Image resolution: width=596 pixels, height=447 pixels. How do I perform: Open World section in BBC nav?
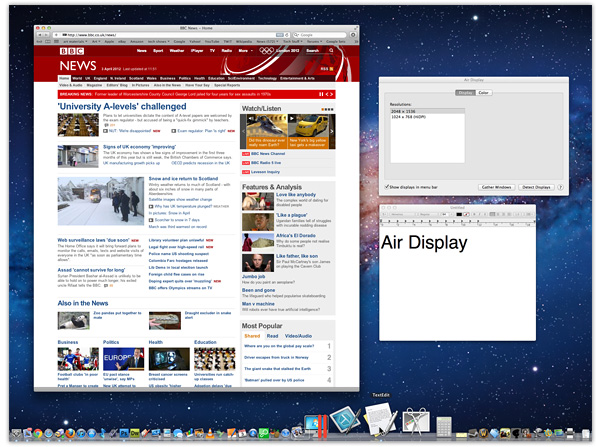77,78
